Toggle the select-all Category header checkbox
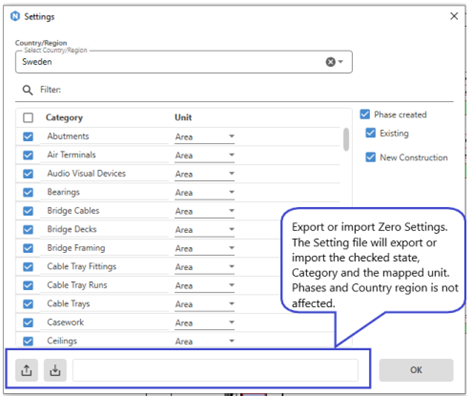Screen dimensions: 472x396 (x=28, y=117)
